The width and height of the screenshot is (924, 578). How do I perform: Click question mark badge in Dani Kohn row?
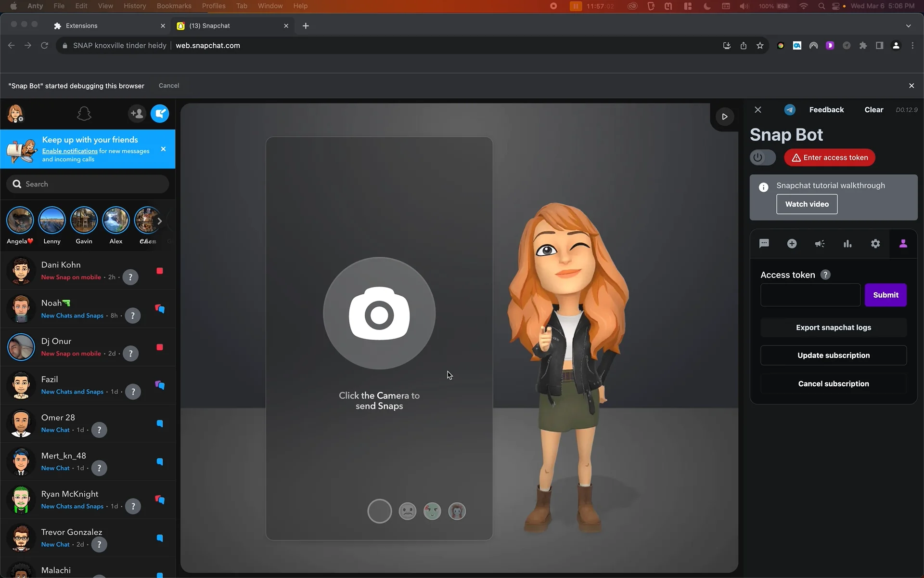point(130,277)
